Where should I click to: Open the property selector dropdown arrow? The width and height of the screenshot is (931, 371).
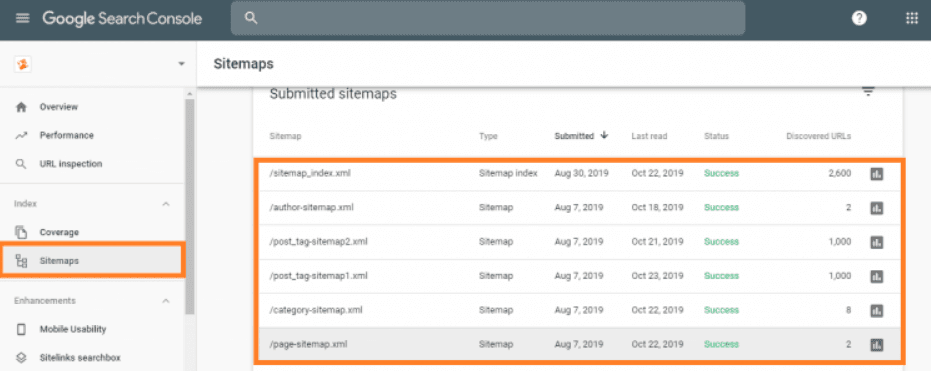point(182,64)
